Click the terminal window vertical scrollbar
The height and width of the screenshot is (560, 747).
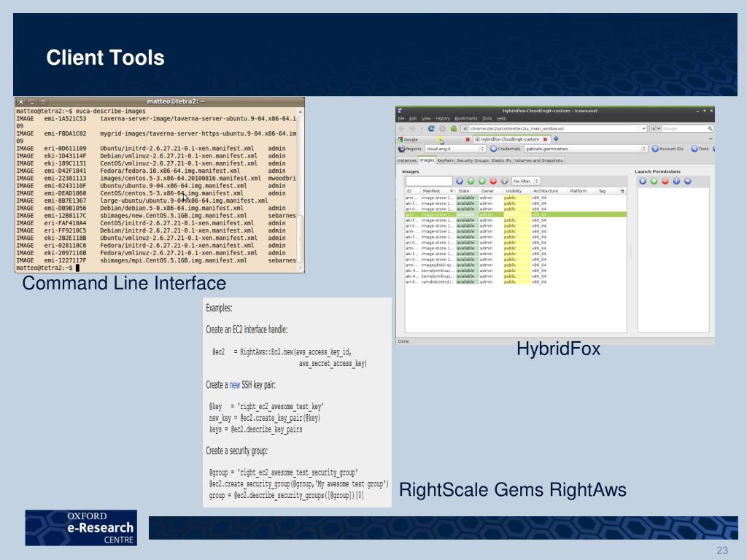301,190
